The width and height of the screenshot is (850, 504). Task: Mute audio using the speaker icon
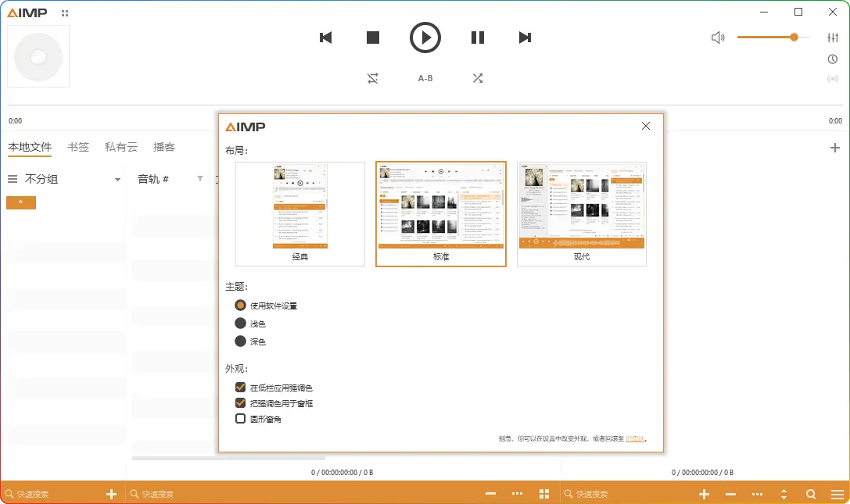point(718,38)
